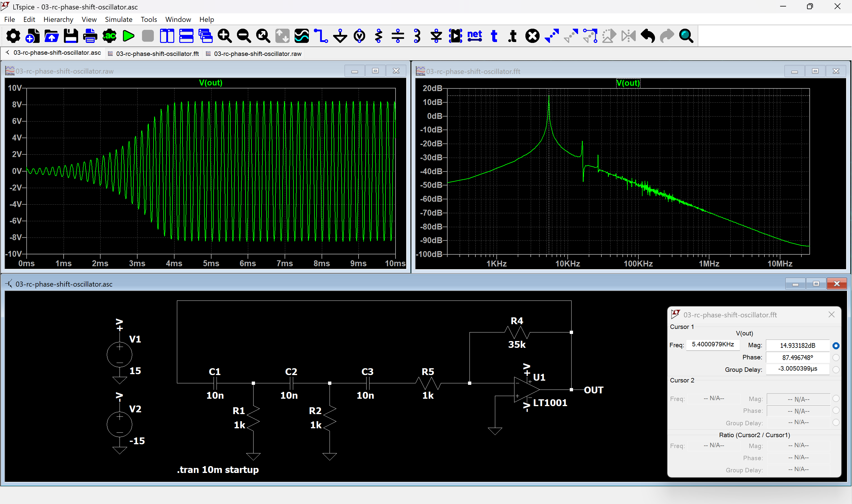Close the FFT cursor readout dialog
852x504 pixels.
point(831,314)
